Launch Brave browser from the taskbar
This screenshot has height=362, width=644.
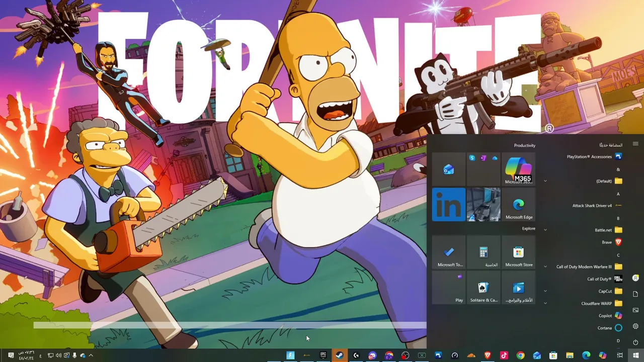(x=487, y=355)
